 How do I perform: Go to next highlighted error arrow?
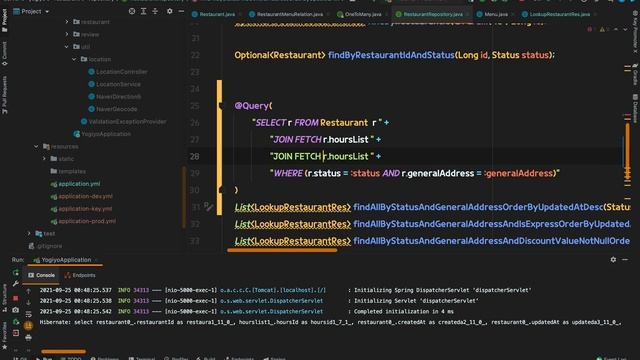pos(625,29)
